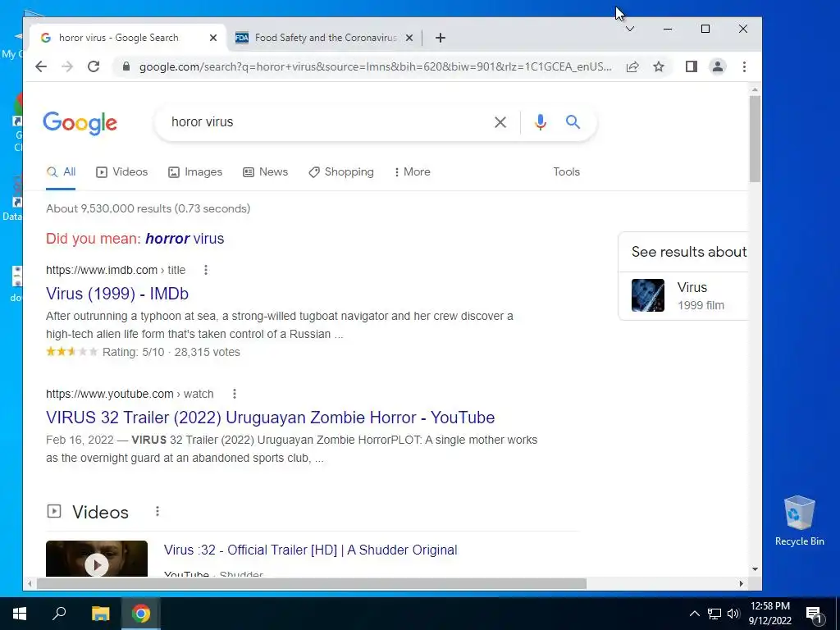Open network status in the tray

[x=714, y=614]
